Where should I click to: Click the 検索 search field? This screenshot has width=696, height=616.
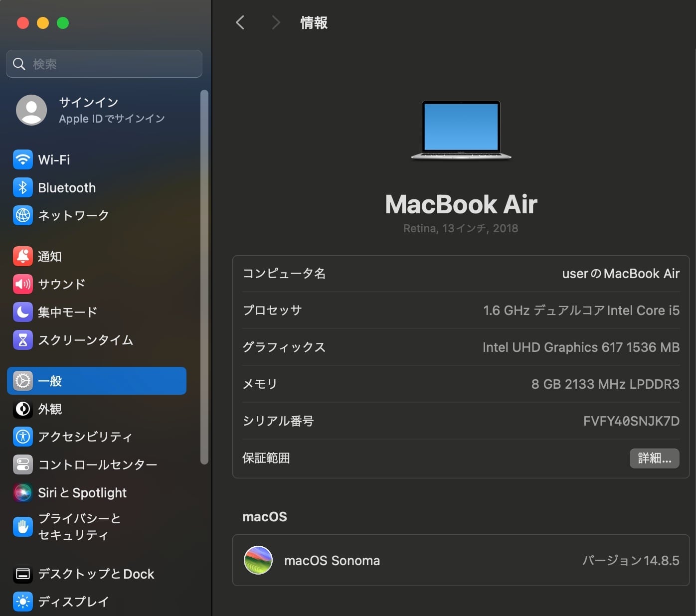(x=104, y=64)
